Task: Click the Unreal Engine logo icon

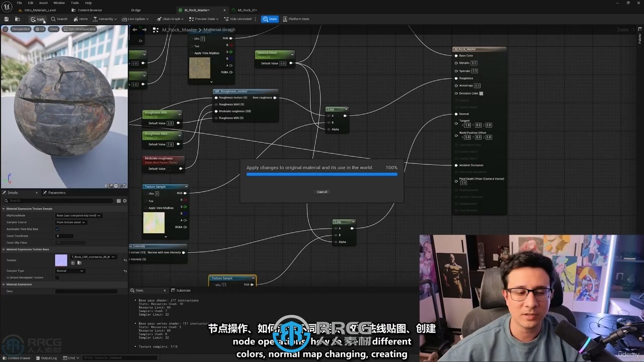Action: point(7,6)
